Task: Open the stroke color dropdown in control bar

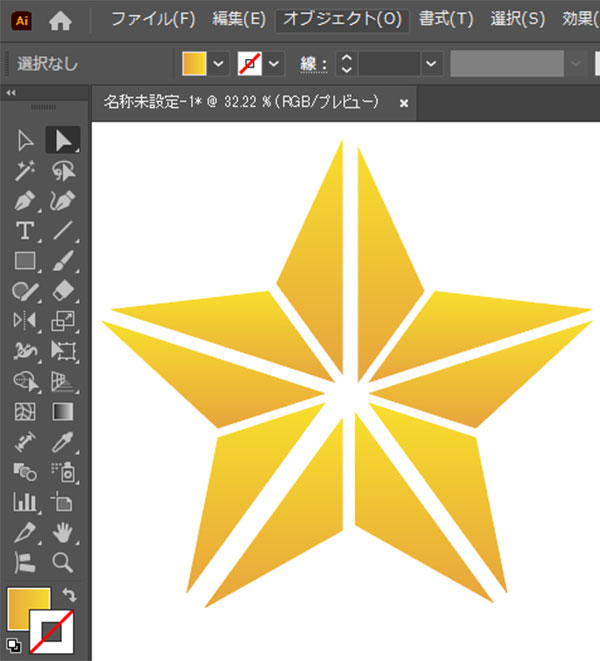Action: click(274, 64)
